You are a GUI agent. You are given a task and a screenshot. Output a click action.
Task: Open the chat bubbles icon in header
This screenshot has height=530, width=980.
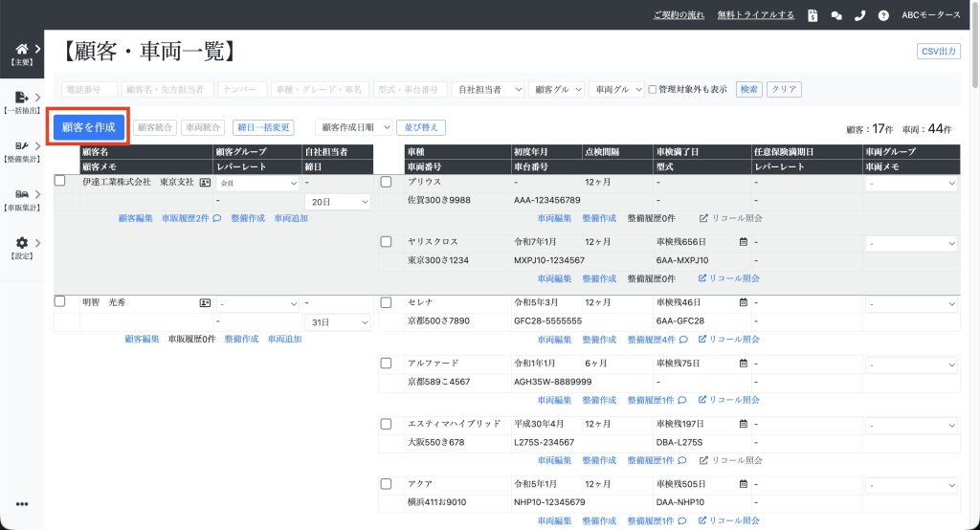(x=836, y=15)
